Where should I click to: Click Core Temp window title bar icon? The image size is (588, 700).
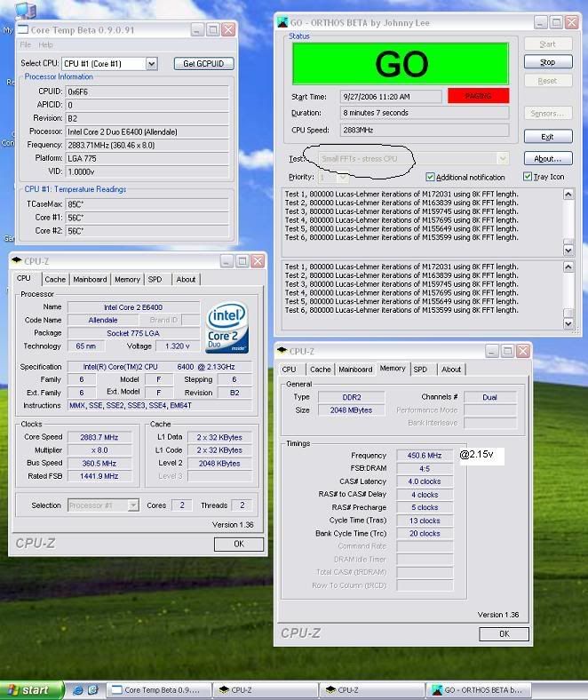pyautogui.click(x=23, y=30)
